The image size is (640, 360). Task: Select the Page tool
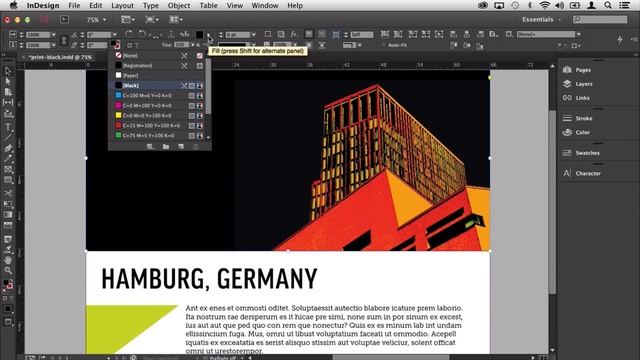8,92
